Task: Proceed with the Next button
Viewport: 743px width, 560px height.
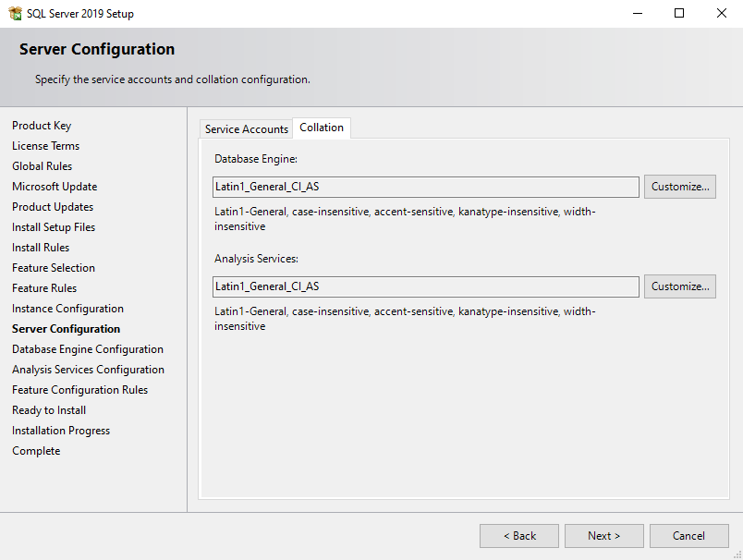Action: 604,536
